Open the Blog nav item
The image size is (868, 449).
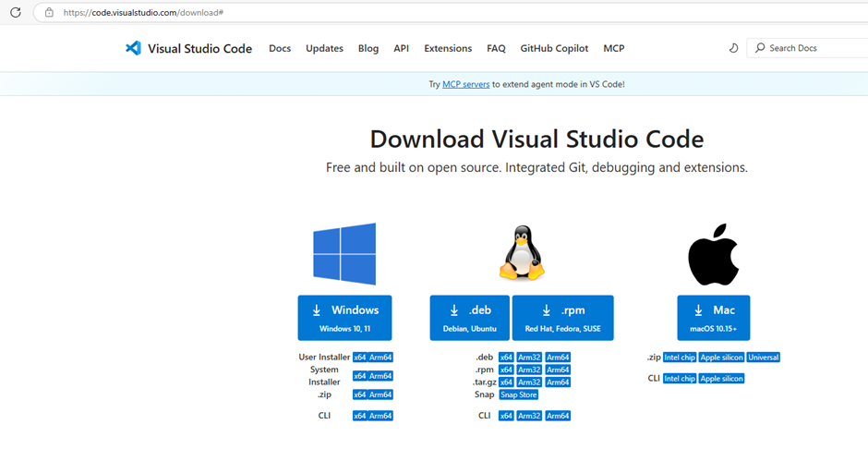pyautogui.click(x=368, y=48)
